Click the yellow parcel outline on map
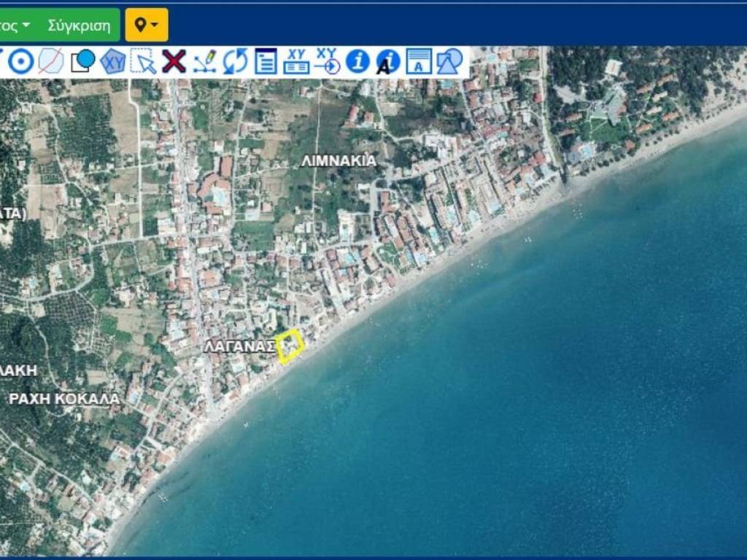747x560 pixels. click(x=290, y=346)
